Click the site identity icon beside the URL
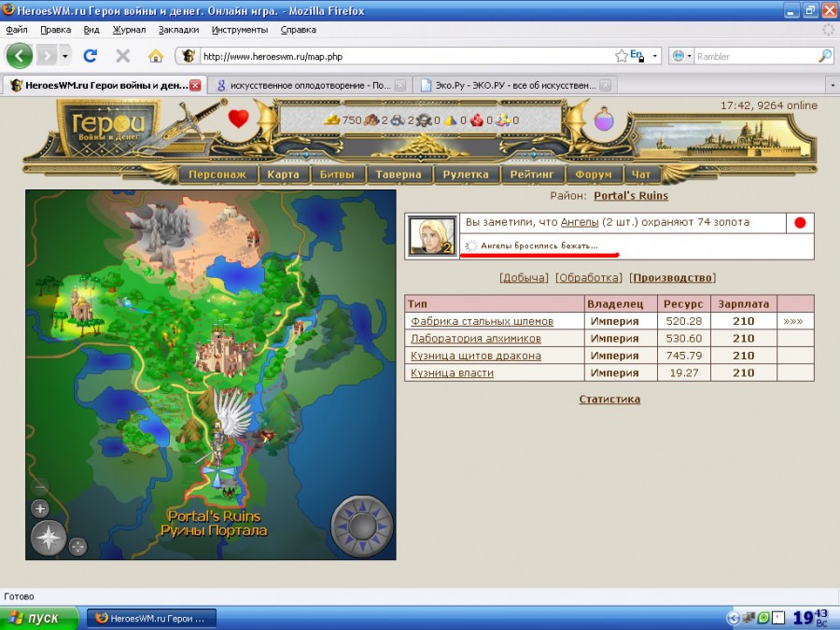Screen dimensions: 840x630 188,56
